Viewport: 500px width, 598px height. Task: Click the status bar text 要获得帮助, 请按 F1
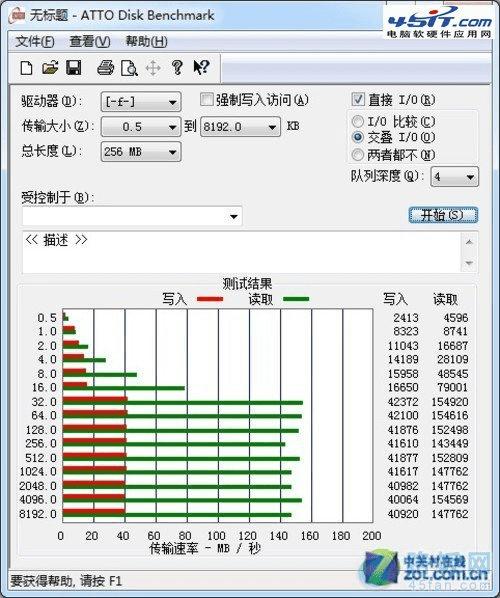[x=66, y=581]
